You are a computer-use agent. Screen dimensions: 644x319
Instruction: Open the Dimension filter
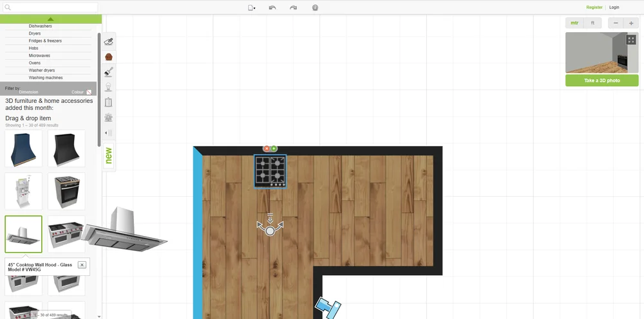29,92
